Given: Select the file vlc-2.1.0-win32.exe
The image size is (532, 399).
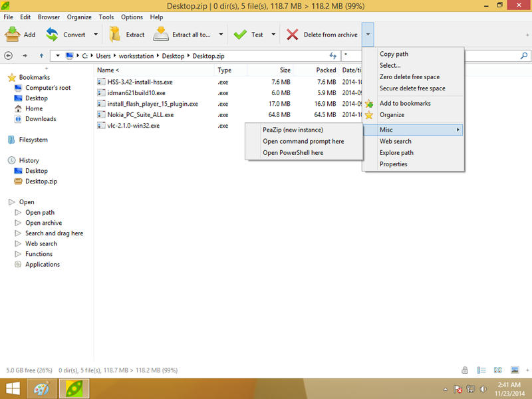Looking at the screenshot, I should pos(134,126).
